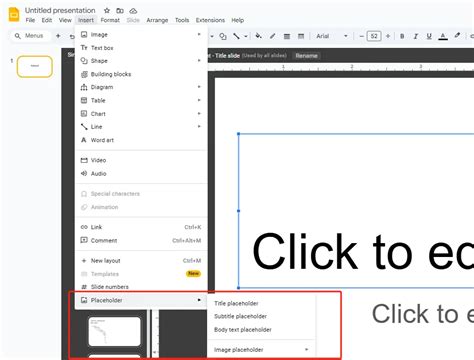Open the border dash options
The width and height of the screenshot is (474, 360).
click(x=301, y=36)
